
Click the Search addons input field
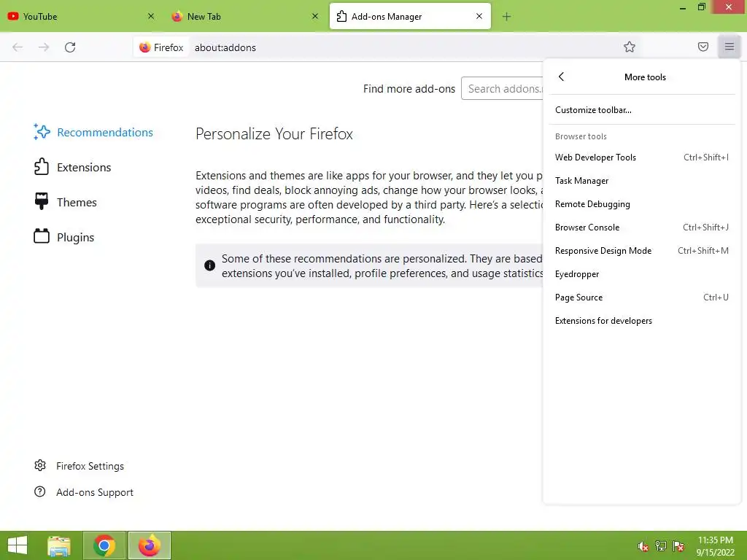pyautogui.click(x=502, y=88)
